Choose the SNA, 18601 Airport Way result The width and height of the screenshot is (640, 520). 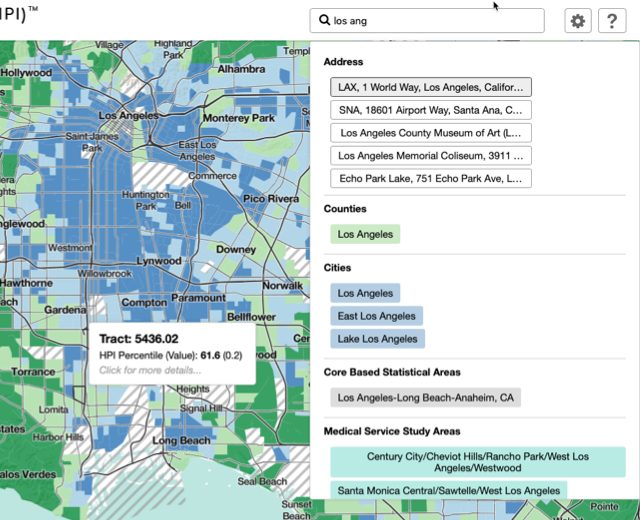click(431, 110)
